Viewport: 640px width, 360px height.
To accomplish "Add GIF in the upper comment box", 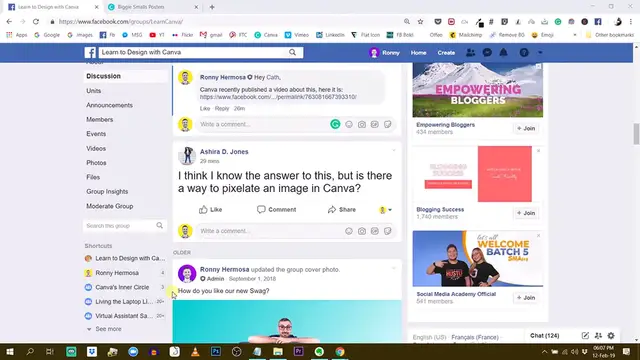I will [x=375, y=124].
